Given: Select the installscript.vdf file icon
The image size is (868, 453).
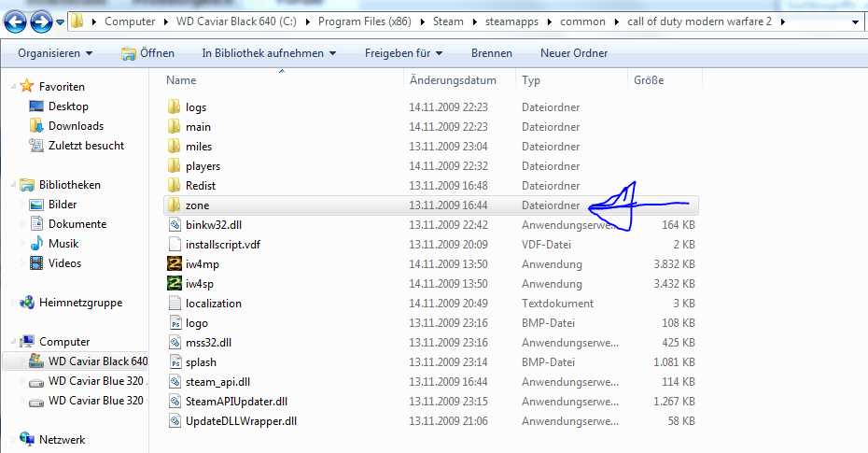Looking at the screenshot, I should tap(175, 244).
